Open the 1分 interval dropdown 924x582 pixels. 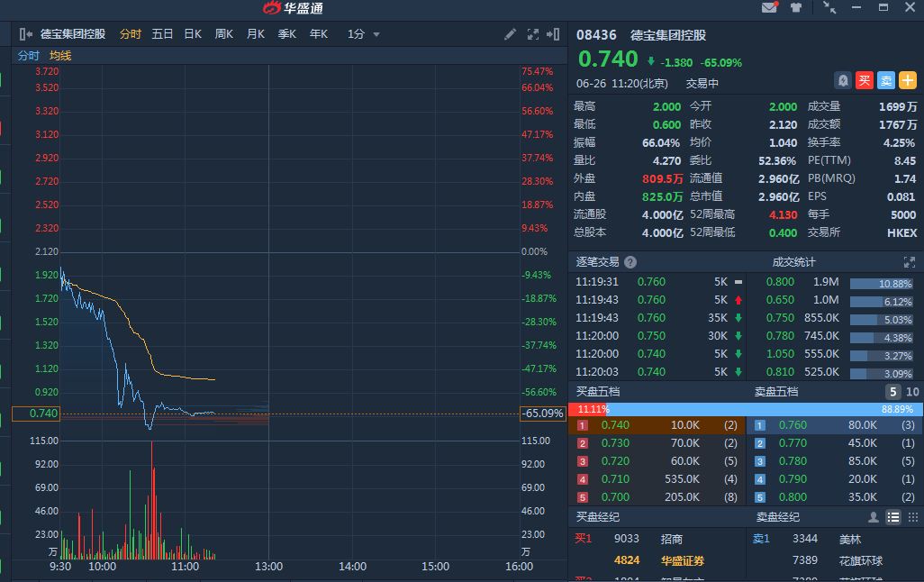[x=363, y=34]
